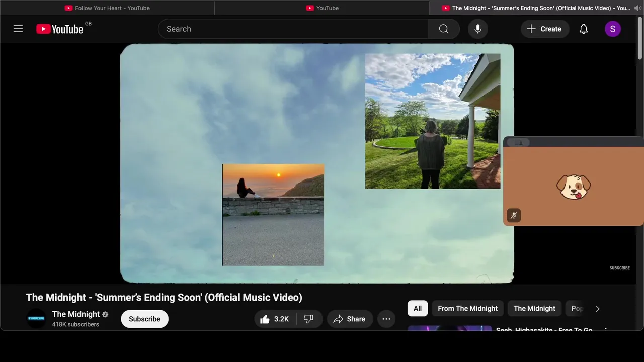Viewport: 644px width, 362px height.
Task: Subscribe to The Midnight channel
Action: [x=144, y=319]
